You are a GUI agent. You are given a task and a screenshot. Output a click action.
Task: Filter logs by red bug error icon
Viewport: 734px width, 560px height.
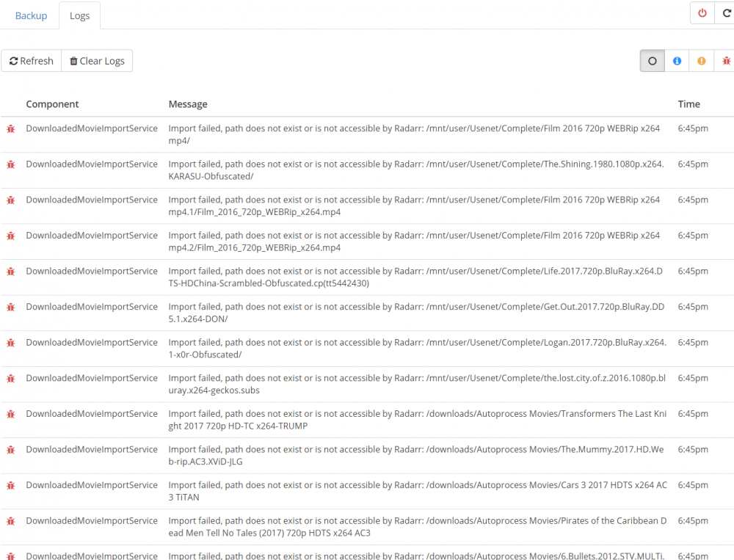726,61
